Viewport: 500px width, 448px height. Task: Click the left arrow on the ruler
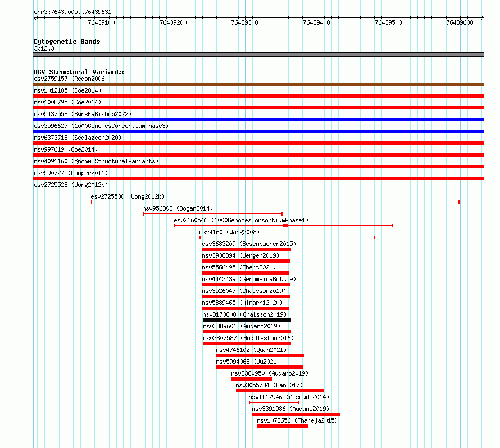(x=35, y=18)
